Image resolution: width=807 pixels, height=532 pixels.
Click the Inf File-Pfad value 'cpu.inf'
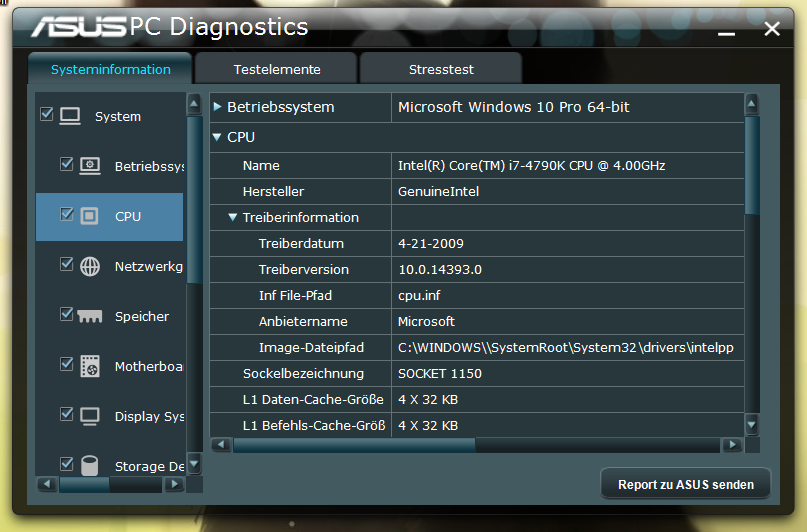click(419, 295)
